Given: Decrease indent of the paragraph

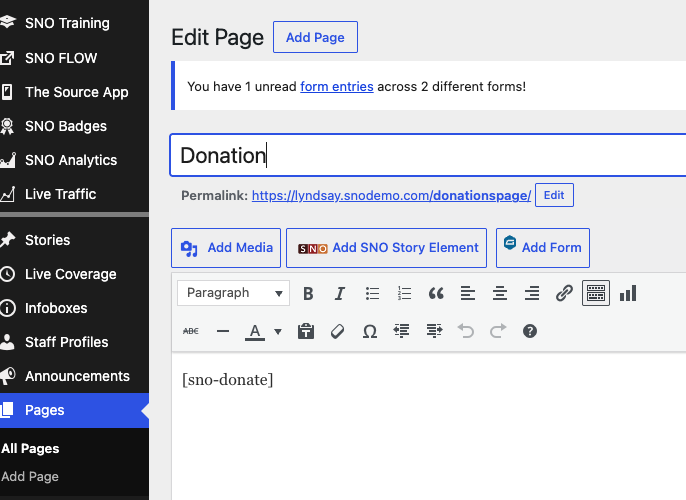Looking at the screenshot, I should 402,331.
